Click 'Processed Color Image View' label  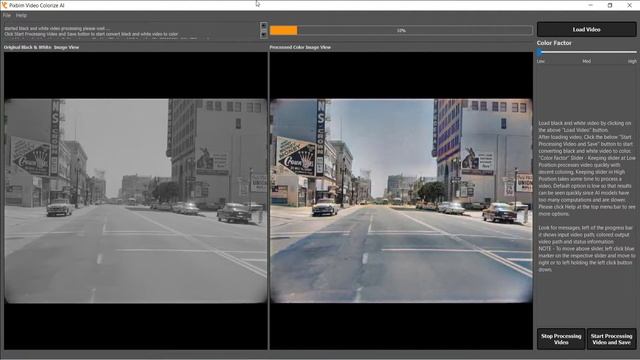coord(300,47)
